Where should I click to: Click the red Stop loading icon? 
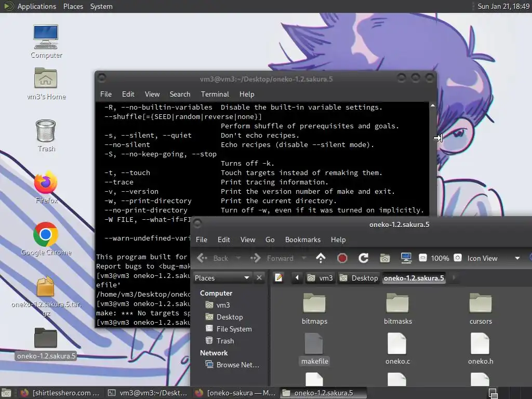tap(342, 258)
